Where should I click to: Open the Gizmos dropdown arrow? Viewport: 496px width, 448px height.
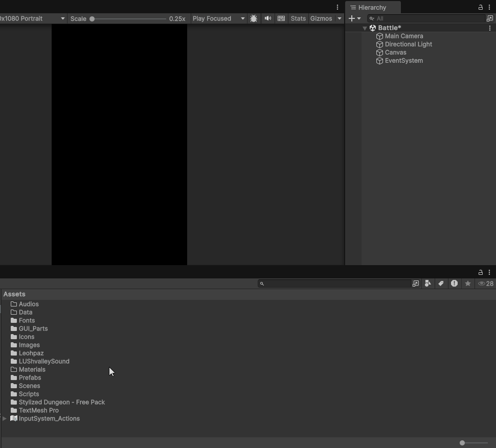(x=339, y=18)
